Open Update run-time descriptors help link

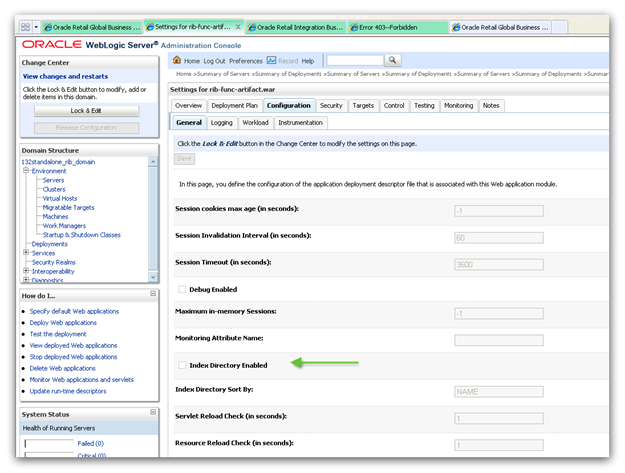click(68, 391)
